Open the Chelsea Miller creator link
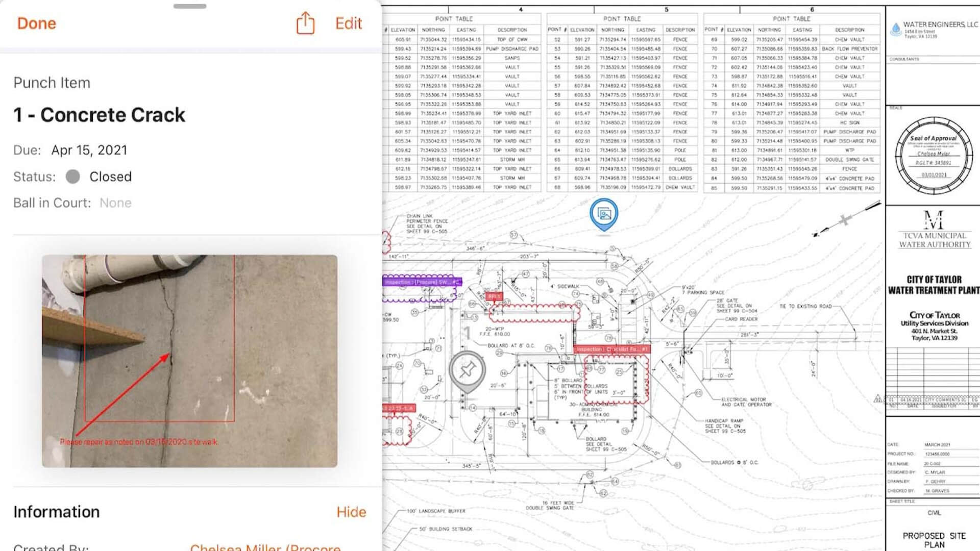The width and height of the screenshot is (980, 551). point(265,547)
